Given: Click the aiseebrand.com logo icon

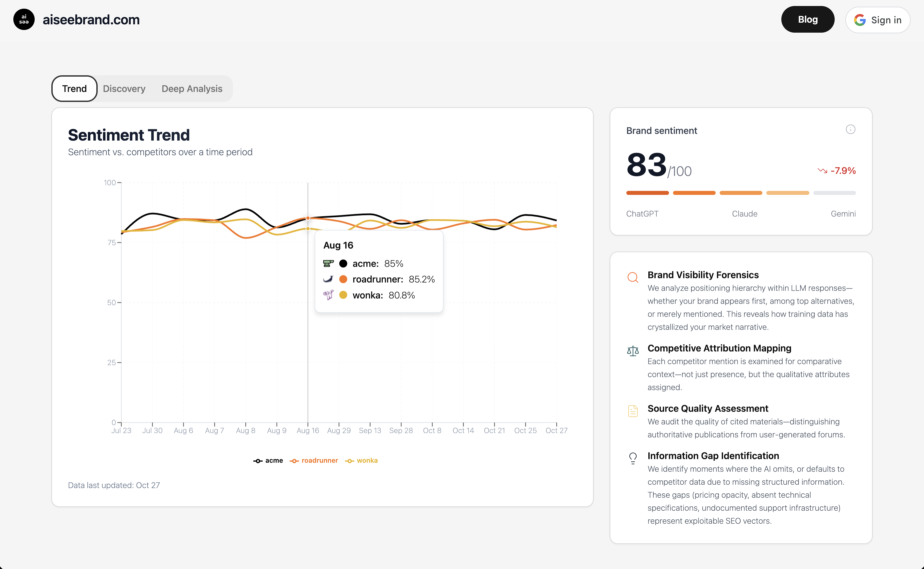Looking at the screenshot, I should point(24,19).
